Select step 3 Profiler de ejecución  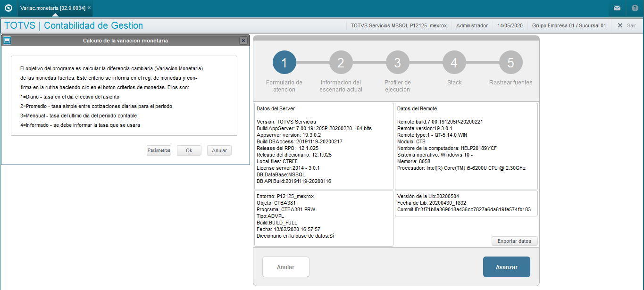397,62
